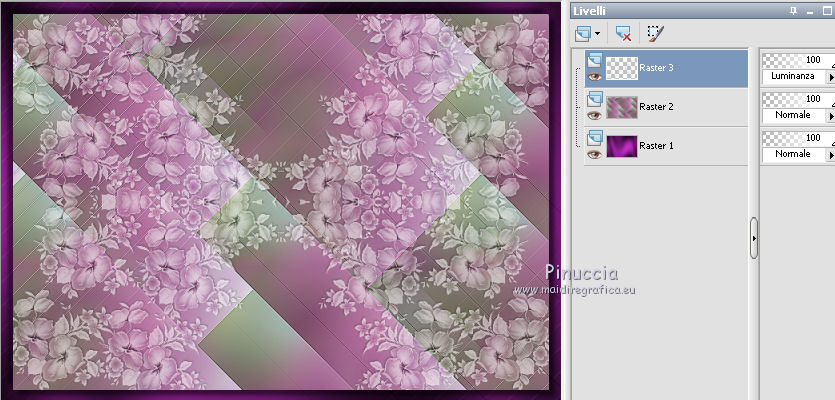835x400 pixels.
Task: Click the Edit Selection icon
Action: tap(656, 34)
